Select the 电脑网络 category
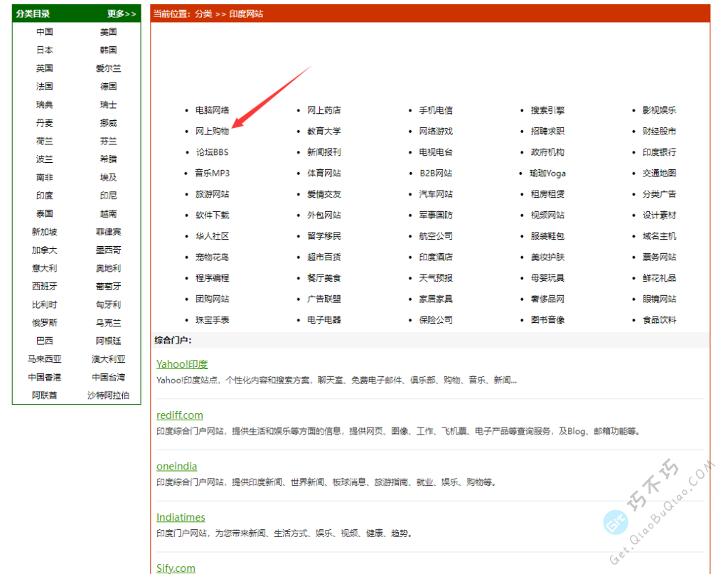The height and width of the screenshot is (574, 728). [212, 110]
